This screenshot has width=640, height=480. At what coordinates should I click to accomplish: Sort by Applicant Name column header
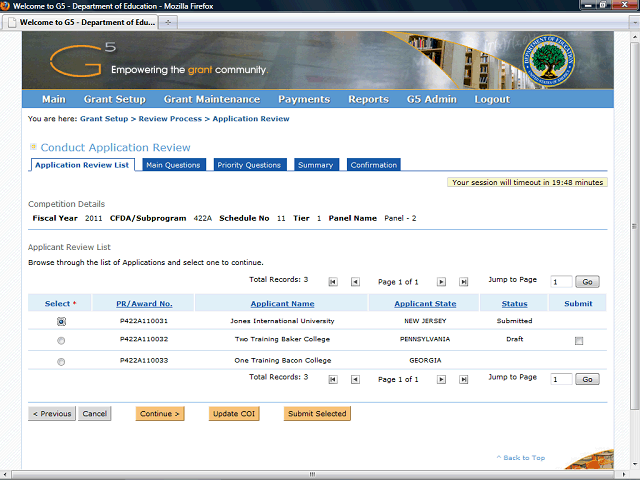282,304
